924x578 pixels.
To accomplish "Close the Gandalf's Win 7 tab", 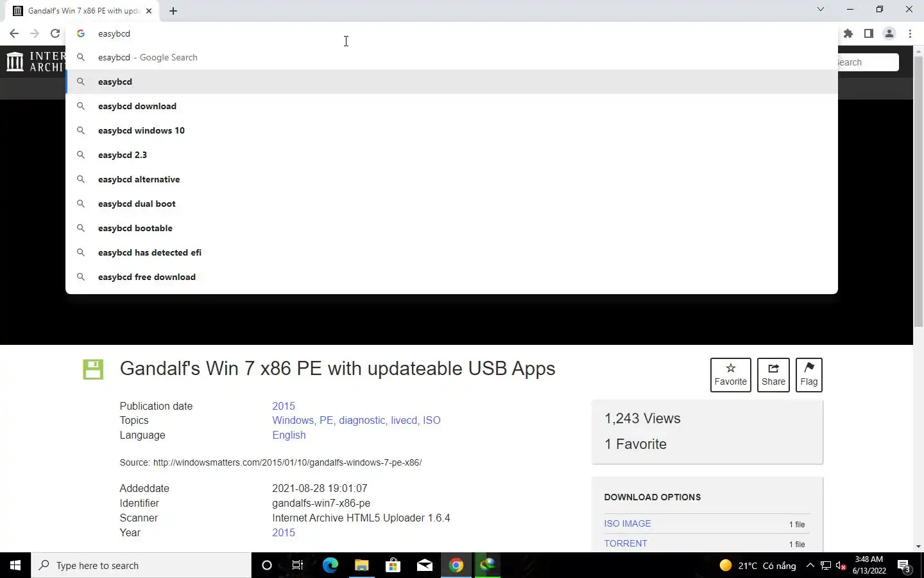I will tap(149, 11).
